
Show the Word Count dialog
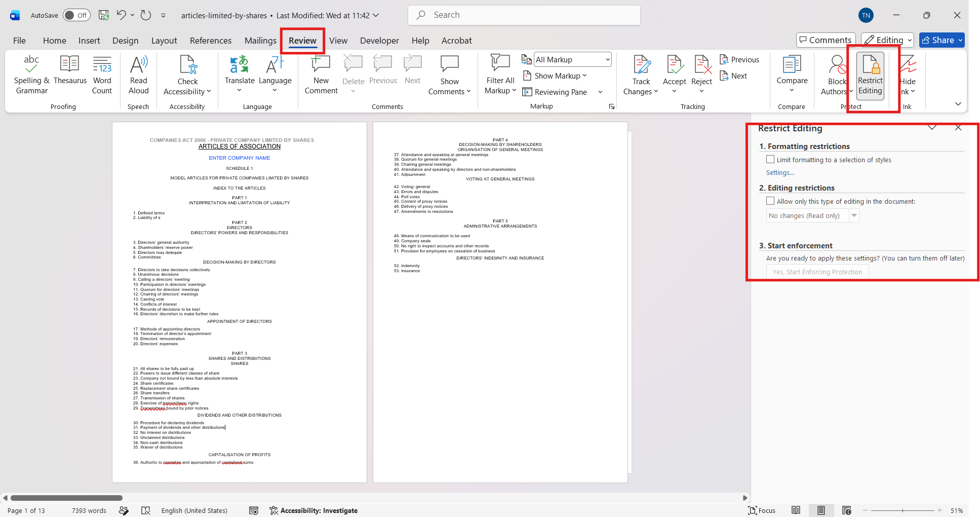click(102, 75)
